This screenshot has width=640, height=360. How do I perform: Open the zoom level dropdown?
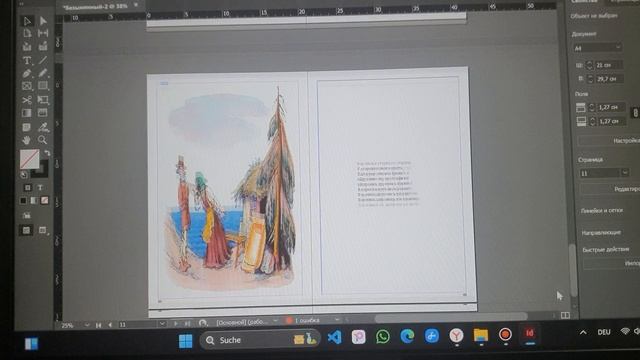click(87, 325)
